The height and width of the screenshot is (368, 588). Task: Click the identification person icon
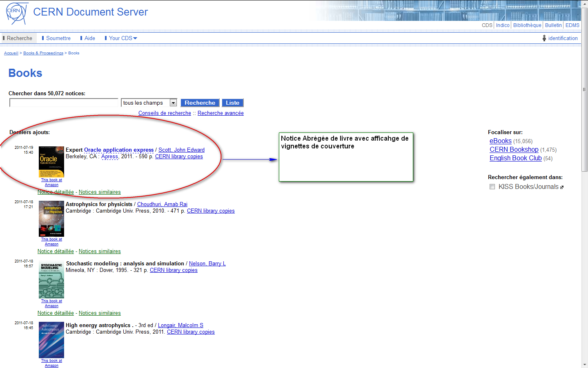click(x=544, y=38)
